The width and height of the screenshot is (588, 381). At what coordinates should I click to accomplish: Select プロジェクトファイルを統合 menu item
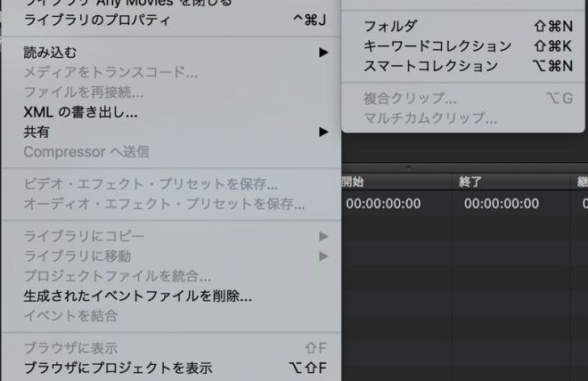(x=117, y=276)
